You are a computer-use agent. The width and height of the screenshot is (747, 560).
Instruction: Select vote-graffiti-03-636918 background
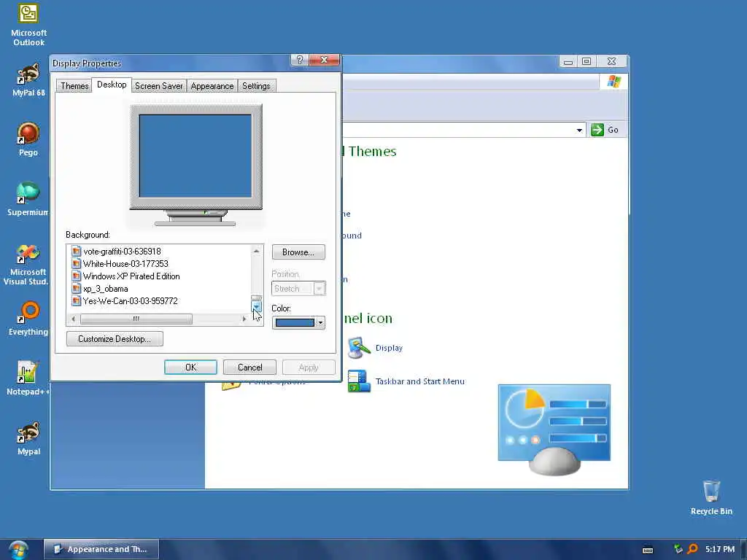(122, 251)
